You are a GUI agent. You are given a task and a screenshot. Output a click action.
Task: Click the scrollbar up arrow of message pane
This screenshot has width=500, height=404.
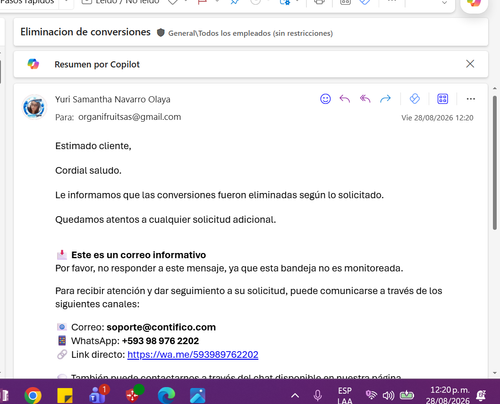(x=495, y=89)
